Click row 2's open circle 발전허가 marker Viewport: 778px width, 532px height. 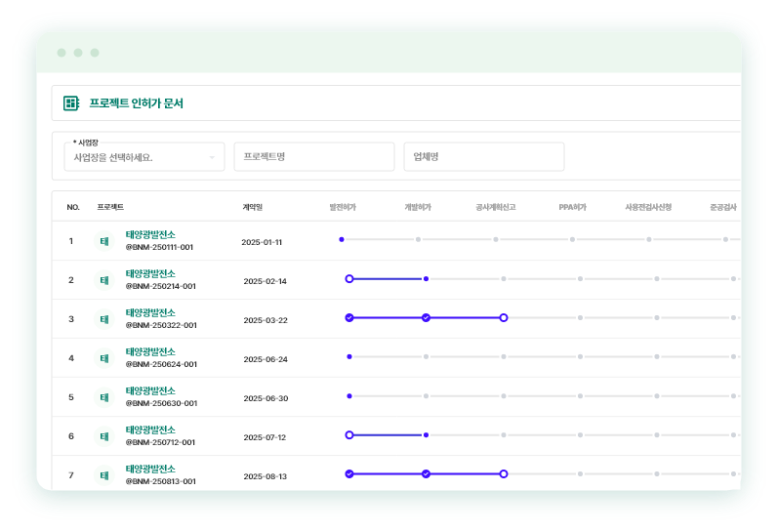click(x=349, y=278)
